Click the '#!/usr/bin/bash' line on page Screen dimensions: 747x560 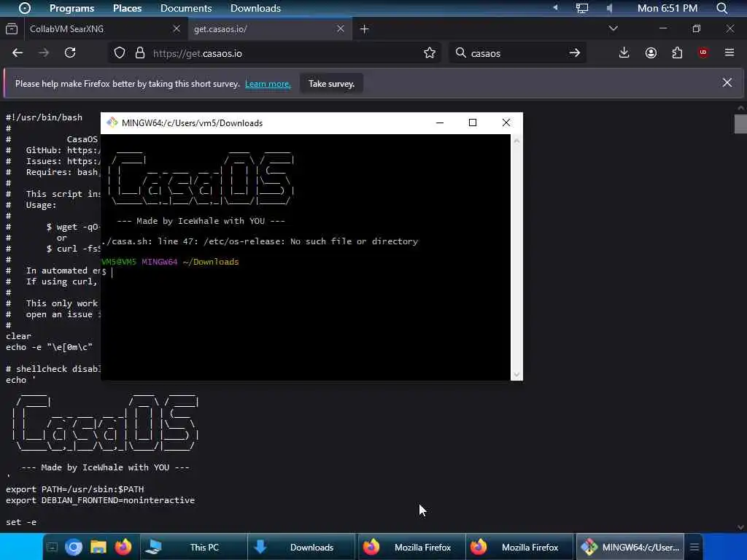pyautogui.click(x=44, y=117)
